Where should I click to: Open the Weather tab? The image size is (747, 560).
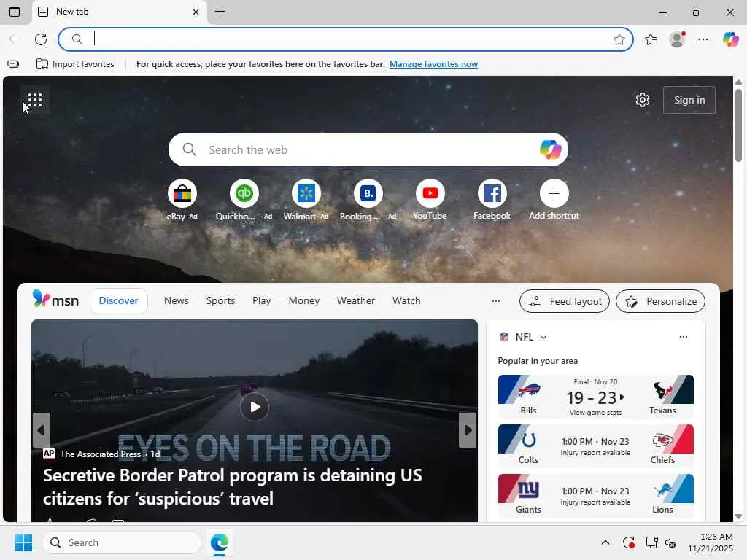click(x=356, y=300)
